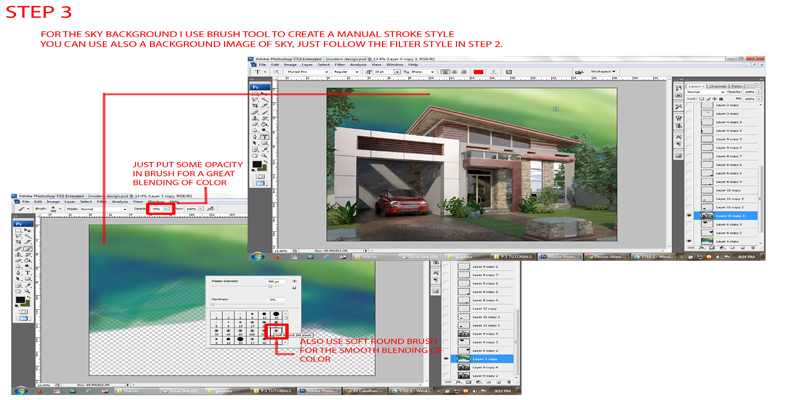Toggle visibility eye of Layer 1 copy
Viewport: 800px width, 400px height.
(x=449, y=359)
